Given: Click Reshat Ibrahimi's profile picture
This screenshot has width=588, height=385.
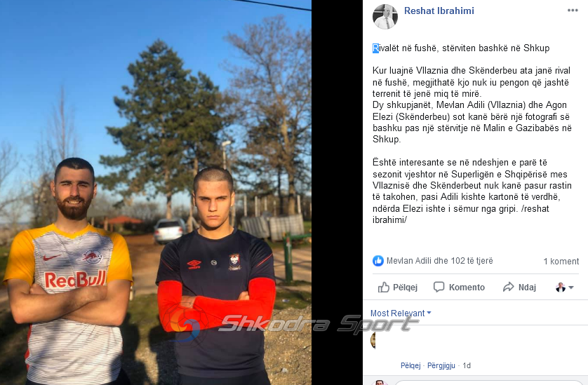Looking at the screenshot, I should click(385, 17).
